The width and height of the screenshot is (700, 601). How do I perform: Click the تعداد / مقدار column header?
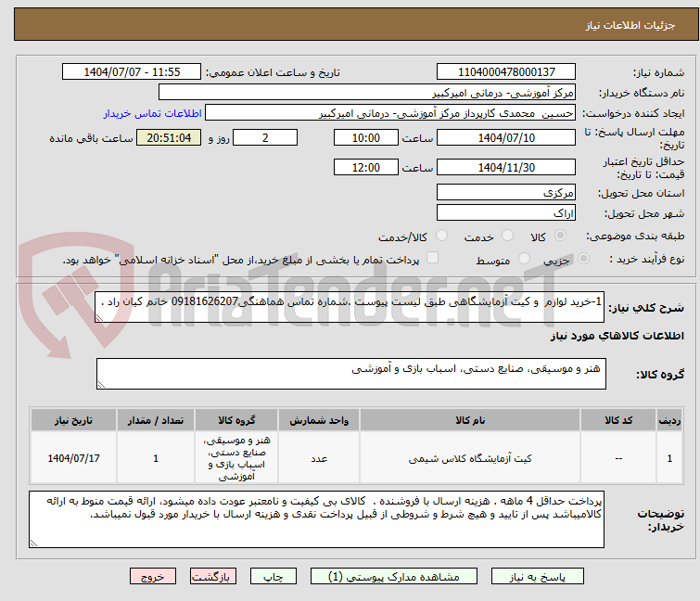click(156, 420)
